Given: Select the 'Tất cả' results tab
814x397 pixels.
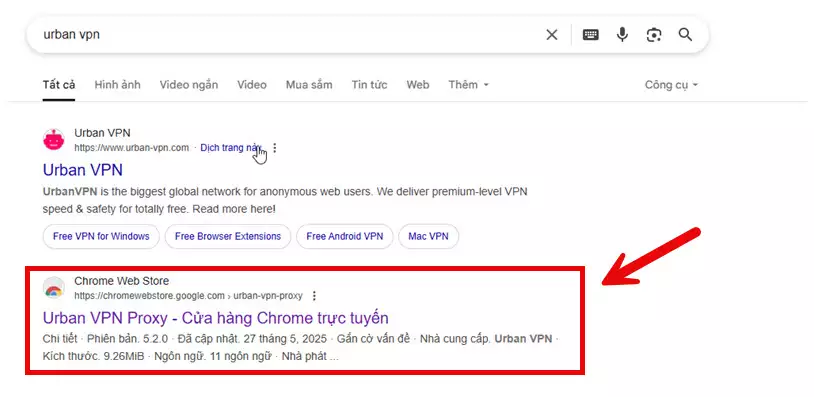Looking at the screenshot, I should (x=59, y=85).
